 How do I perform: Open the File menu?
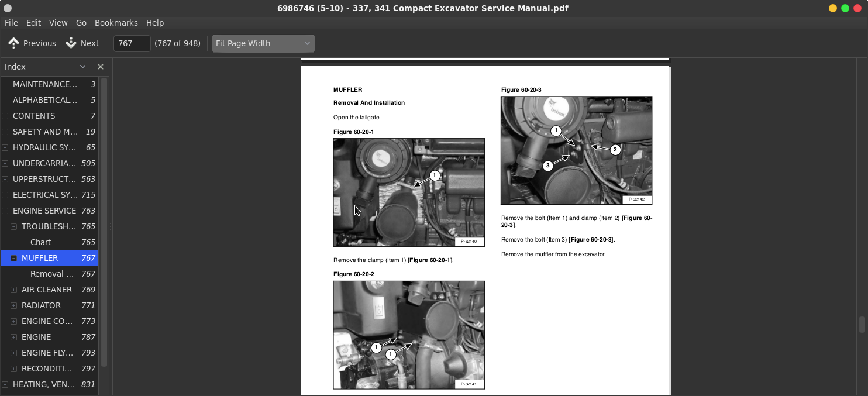pyautogui.click(x=11, y=23)
